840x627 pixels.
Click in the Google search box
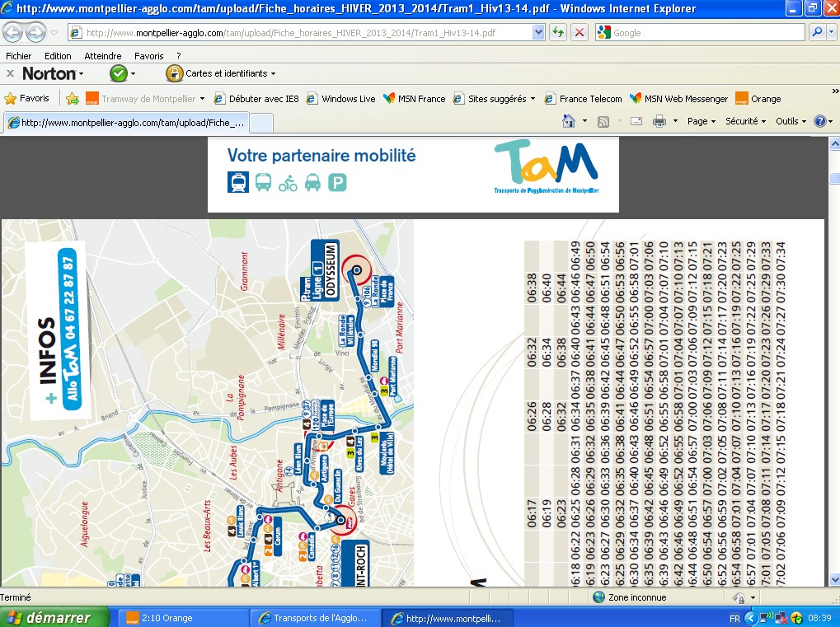(x=705, y=33)
